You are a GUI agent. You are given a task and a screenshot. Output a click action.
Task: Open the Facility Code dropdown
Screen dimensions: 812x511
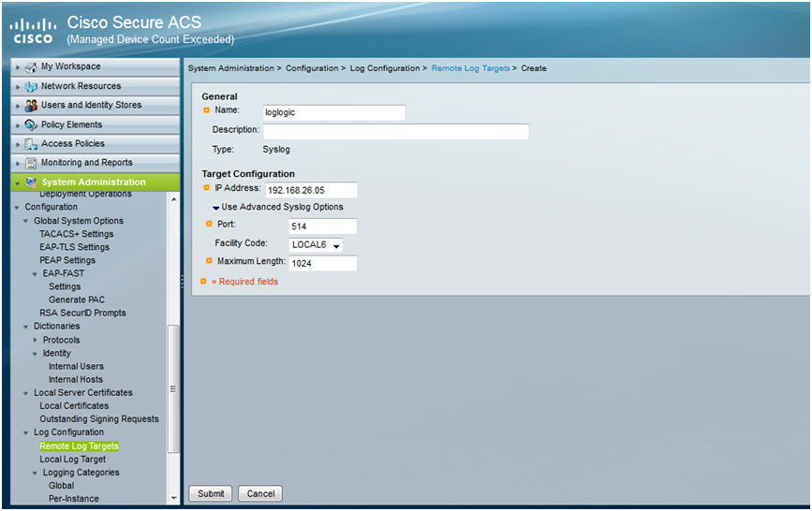point(316,245)
